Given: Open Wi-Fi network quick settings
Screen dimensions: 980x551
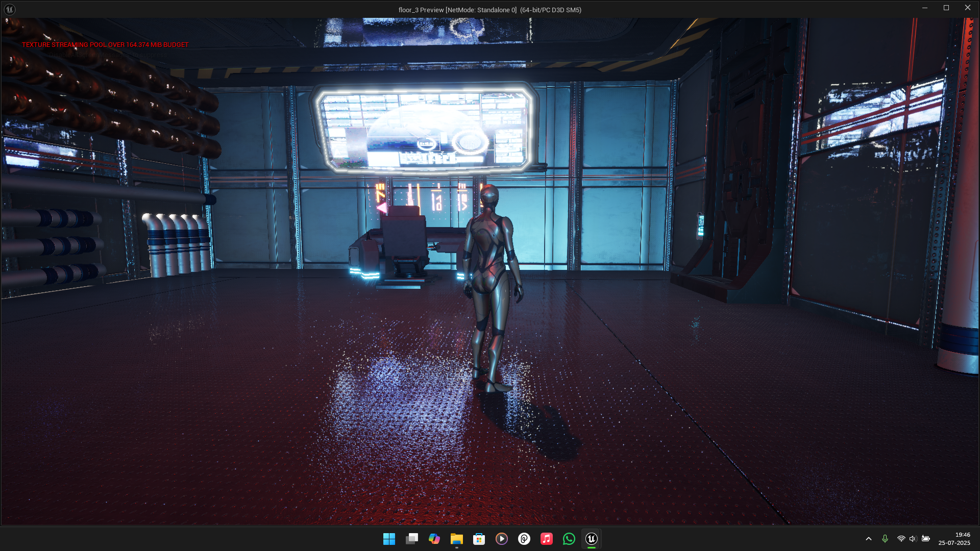Looking at the screenshot, I should tap(901, 539).
